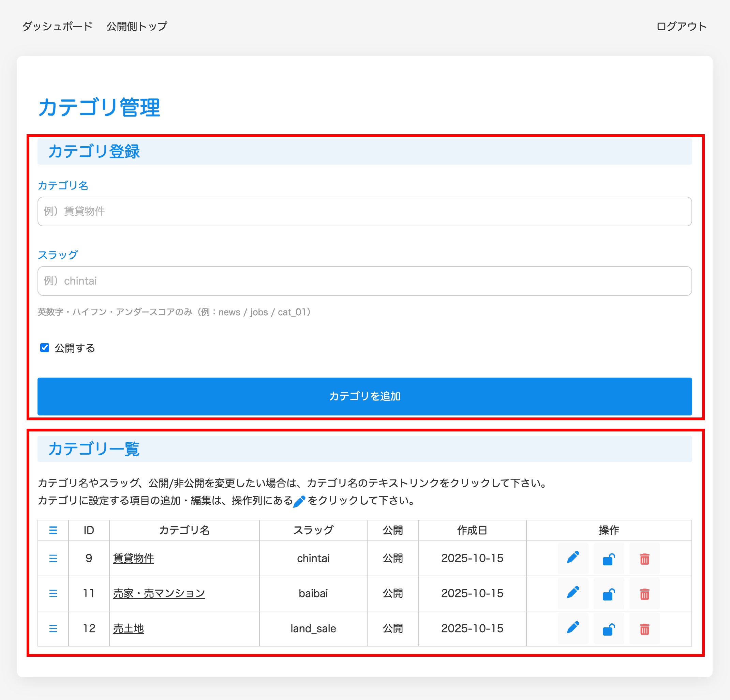Image resolution: width=730 pixels, height=700 pixels.
Task: Delete the 賃貸物件 category via trash icon
Action: 644,558
